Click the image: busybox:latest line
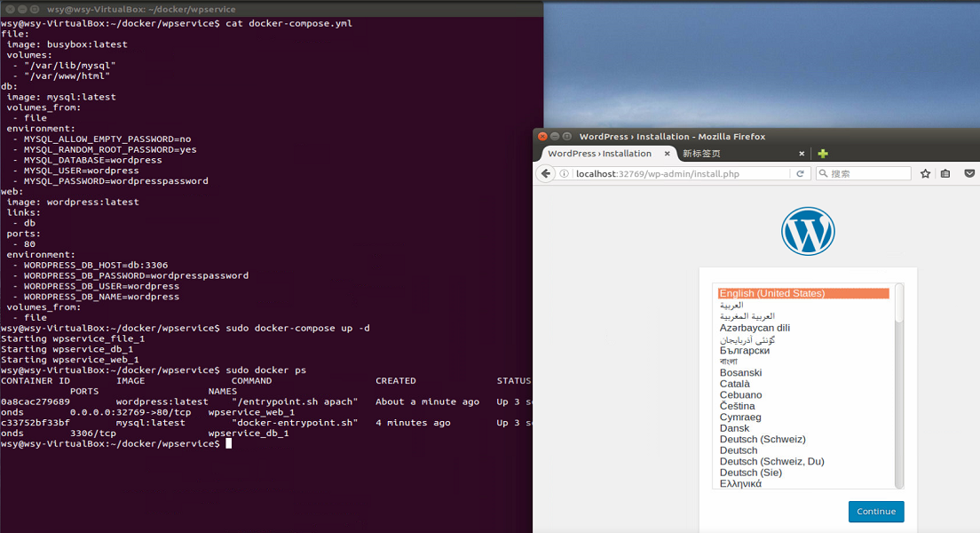This screenshot has height=533, width=980. pos(67,44)
